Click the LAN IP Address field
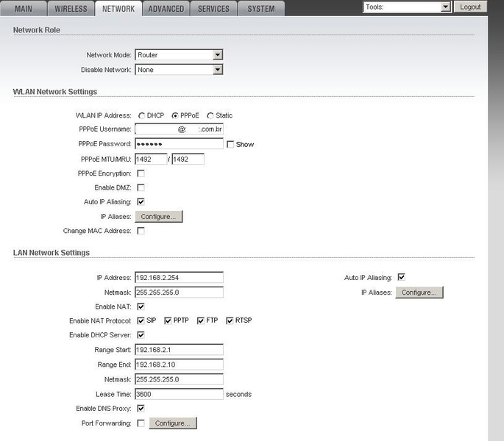This screenshot has width=504, height=441. (179, 278)
